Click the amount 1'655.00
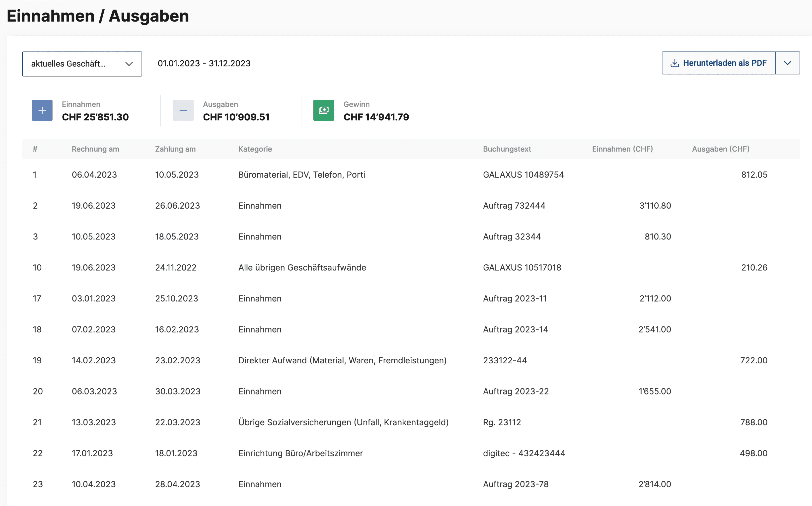 [x=655, y=391]
